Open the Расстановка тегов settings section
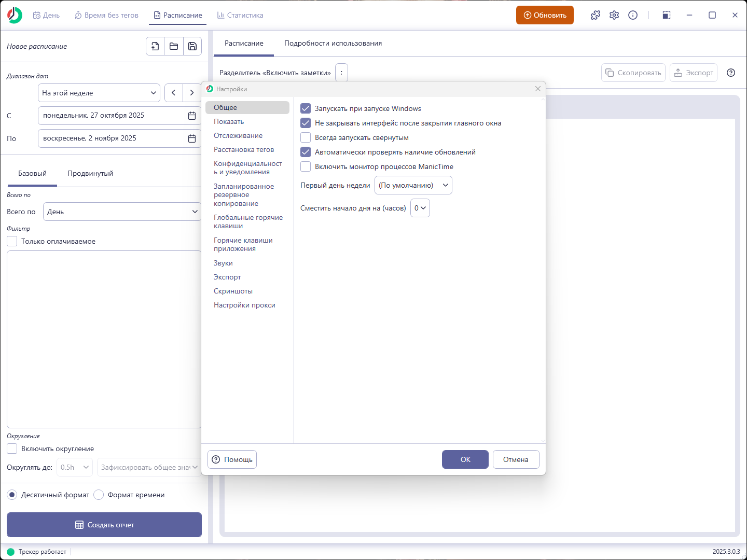 (247, 149)
